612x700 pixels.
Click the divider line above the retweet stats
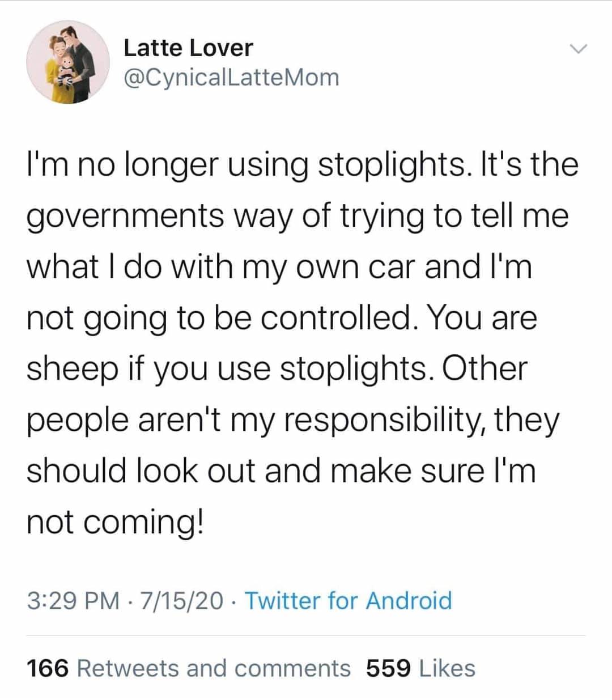pos(306,635)
